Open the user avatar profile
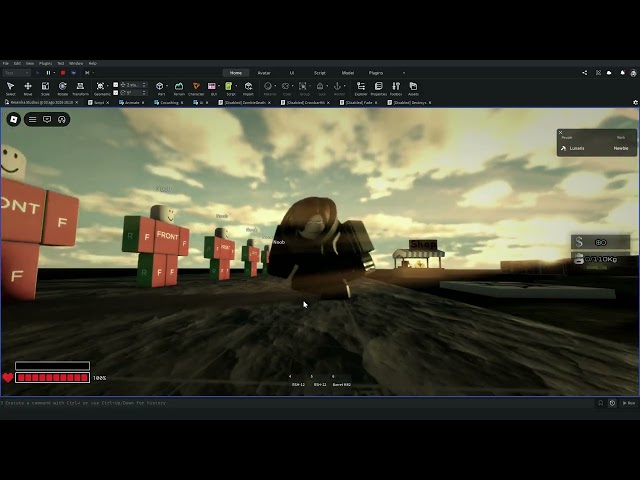The image size is (640, 480). coord(633,73)
